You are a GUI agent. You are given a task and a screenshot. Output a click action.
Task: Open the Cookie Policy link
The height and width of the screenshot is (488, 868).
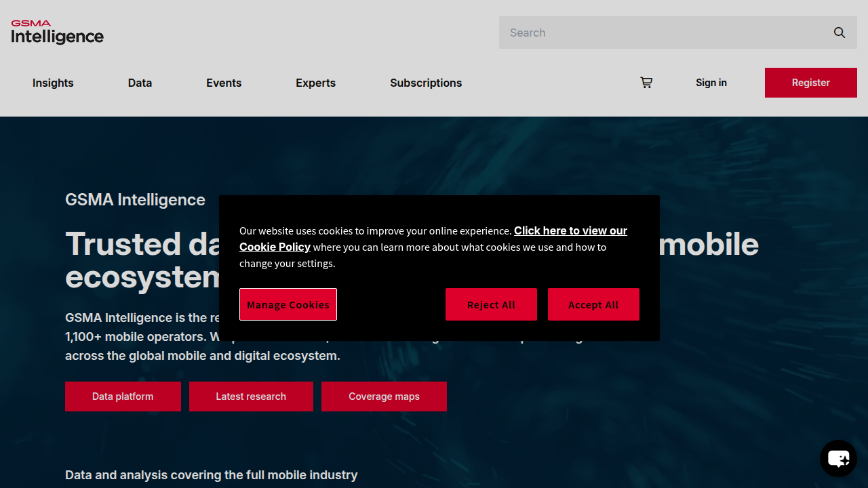[433, 239]
